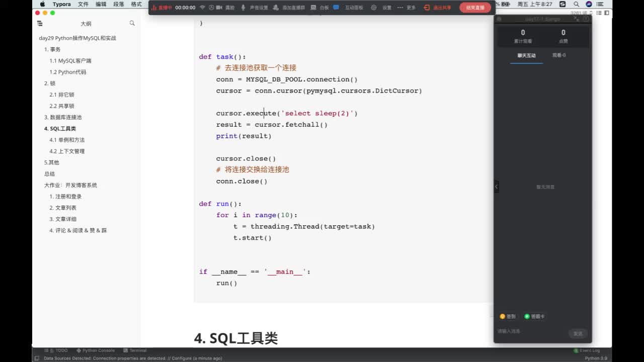
Task: Jump to 3. 数据库连接池 in outline
Action: pyautogui.click(x=63, y=117)
